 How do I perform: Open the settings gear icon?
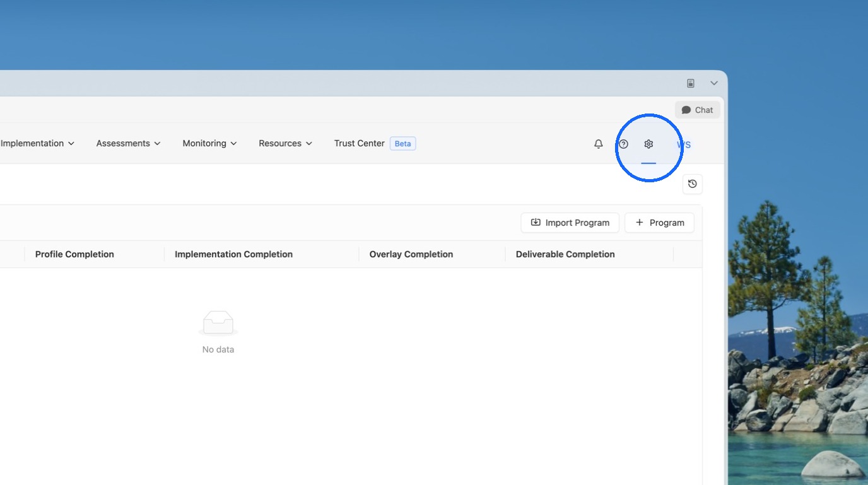pyautogui.click(x=648, y=144)
